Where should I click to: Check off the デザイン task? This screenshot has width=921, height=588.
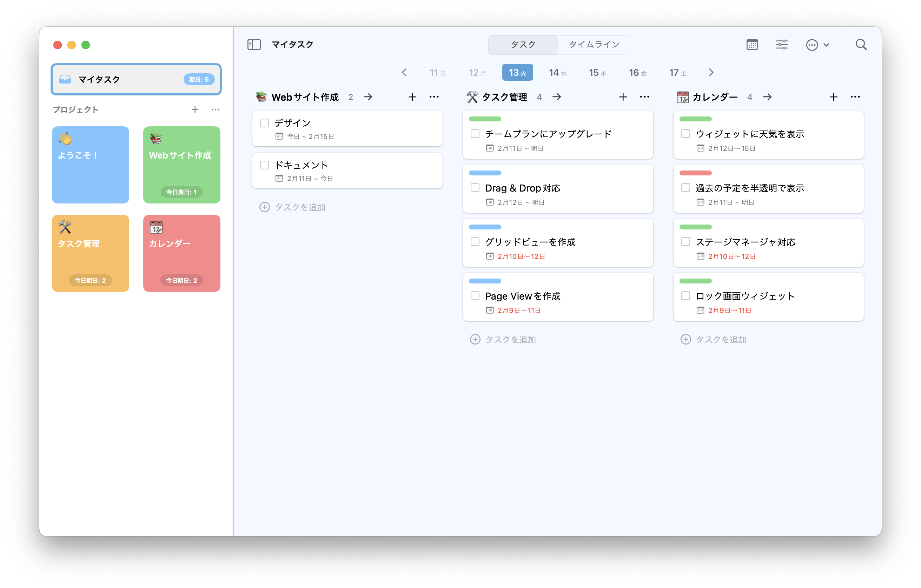click(264, 123)
